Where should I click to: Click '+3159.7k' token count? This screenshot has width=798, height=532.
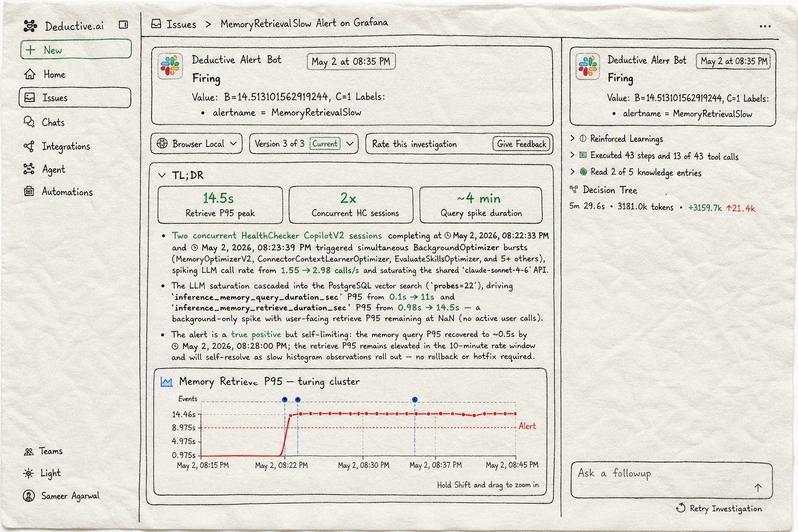705,208
